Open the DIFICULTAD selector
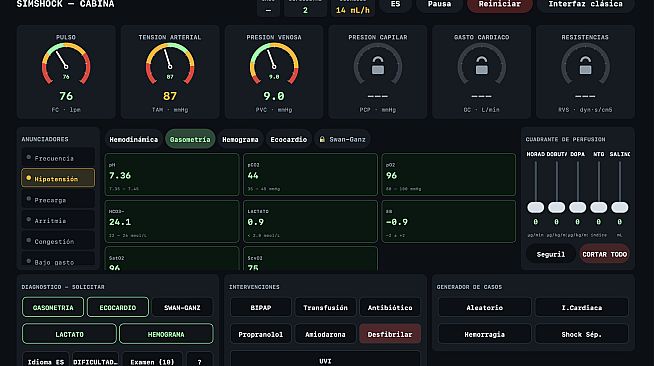Screen dimensions: 654x366 pyautogui.click(x=96, y=359)
